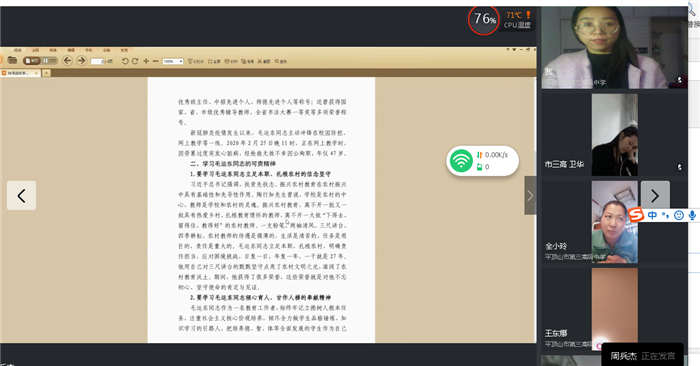Click the page number input field
700x366 pixels.
pyautogui.click(x=97, y=62)
